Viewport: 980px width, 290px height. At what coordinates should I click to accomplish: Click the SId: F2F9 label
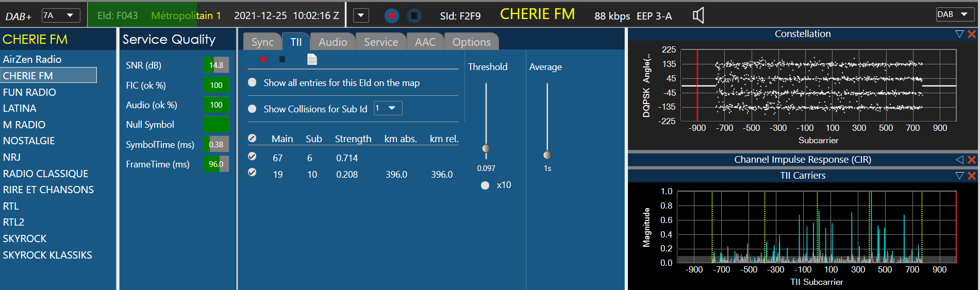(x=460, y=16)
